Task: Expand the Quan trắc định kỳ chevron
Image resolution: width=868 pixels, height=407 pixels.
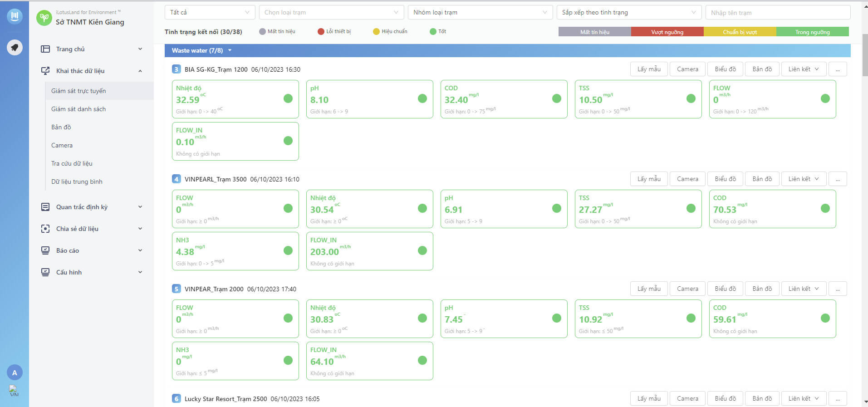Action: (140, 207)
